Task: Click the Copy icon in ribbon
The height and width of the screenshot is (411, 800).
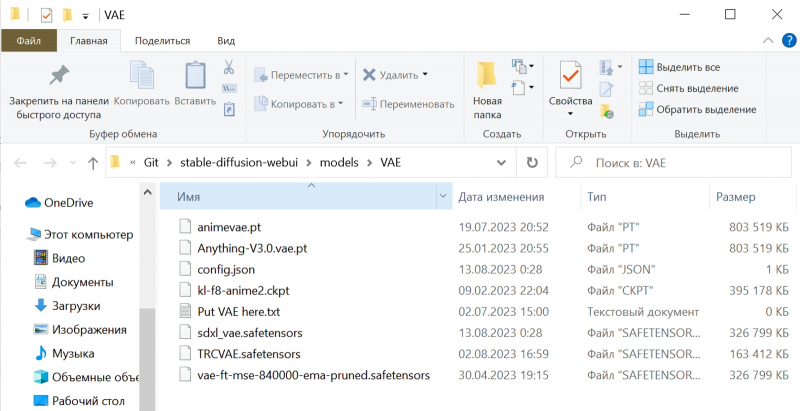Action: point(141,77)
